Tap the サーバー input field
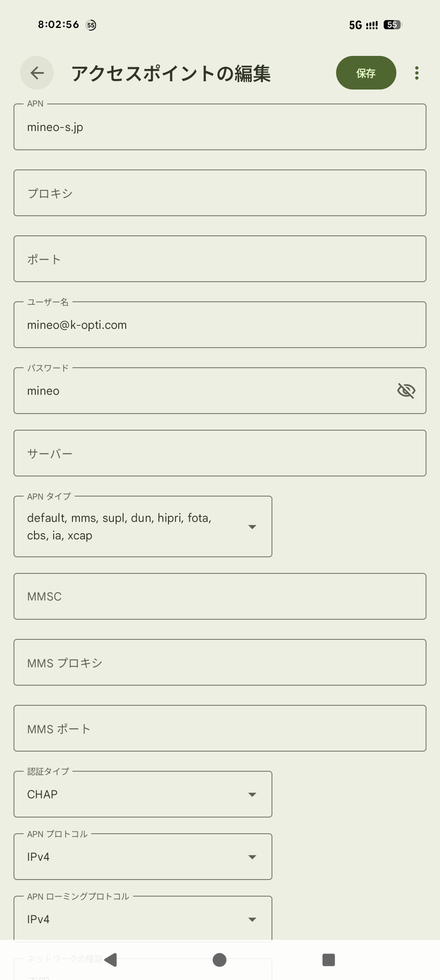 (x=220, y=453)
